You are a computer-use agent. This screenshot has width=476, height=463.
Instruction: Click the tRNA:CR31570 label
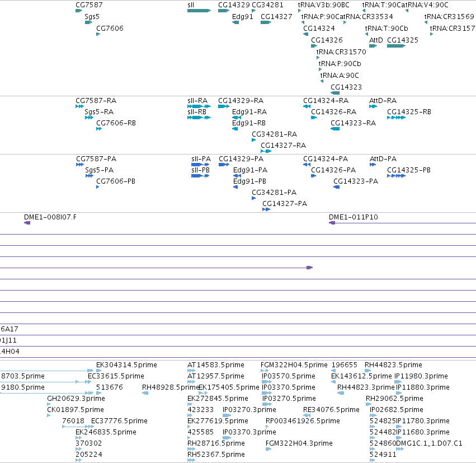tap(341, 52)
